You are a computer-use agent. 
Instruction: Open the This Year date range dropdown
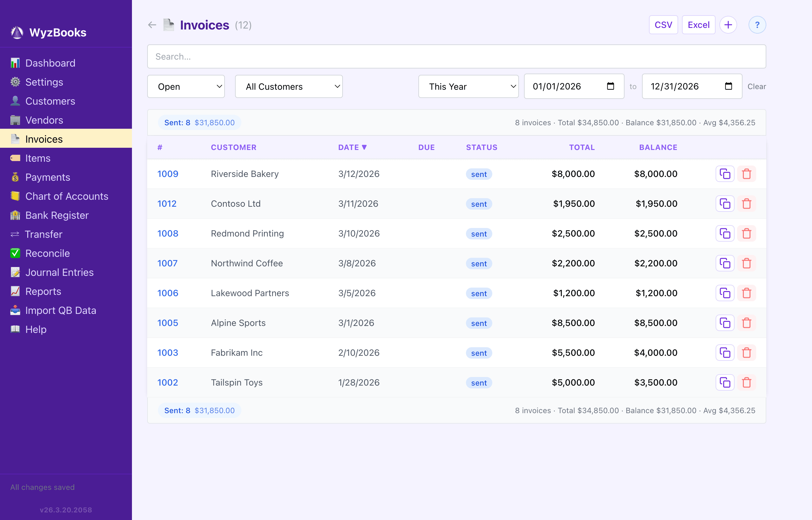coord(468,86)
